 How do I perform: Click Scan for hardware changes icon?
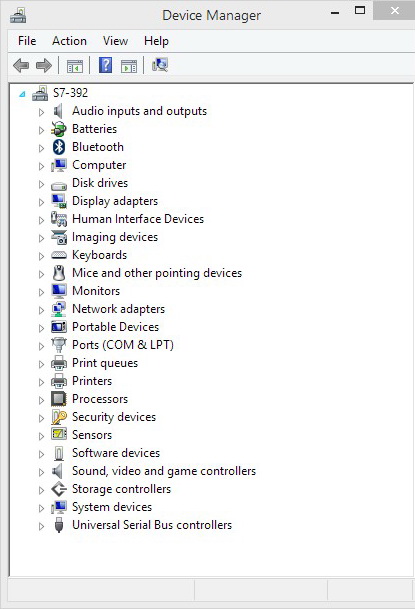pos(160,65)
